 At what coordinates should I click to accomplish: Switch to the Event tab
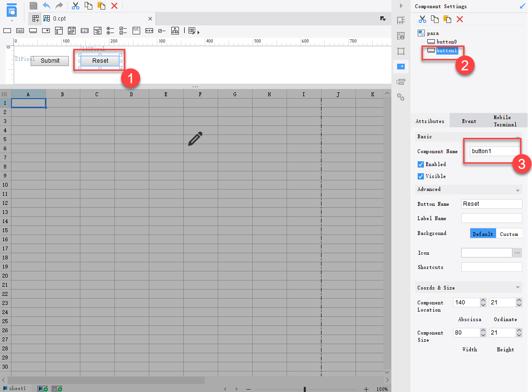click(x=469, y=121)
